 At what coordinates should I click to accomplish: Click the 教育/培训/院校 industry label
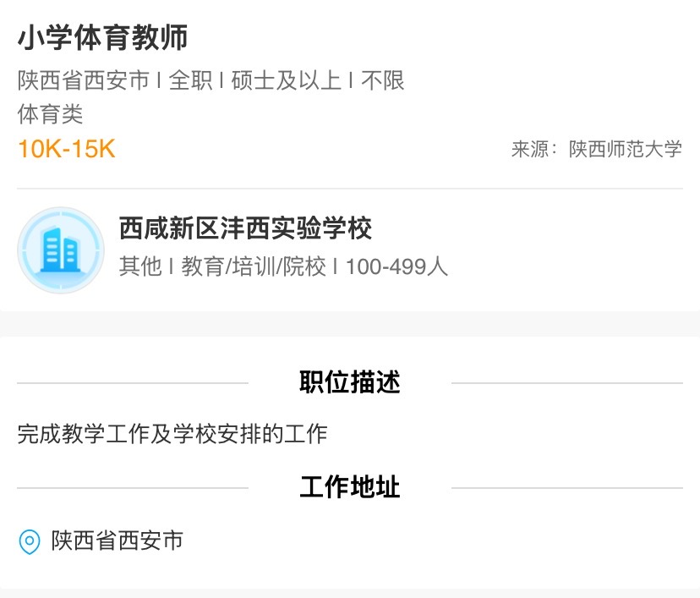click(254, 266)
